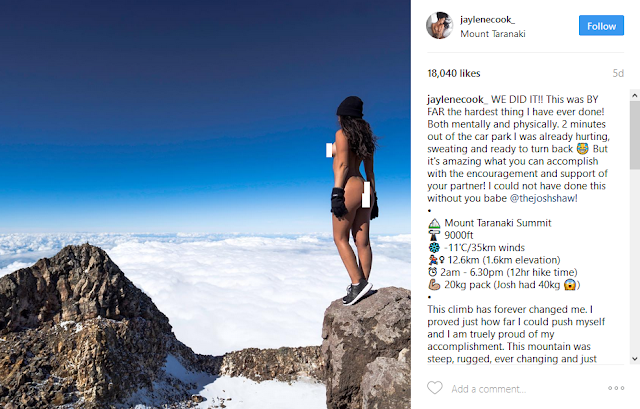Open jaylenecook_ profile avatar picture
Image resolution: width=640 pixels, height=409 pixels.
tap(440, 25)
